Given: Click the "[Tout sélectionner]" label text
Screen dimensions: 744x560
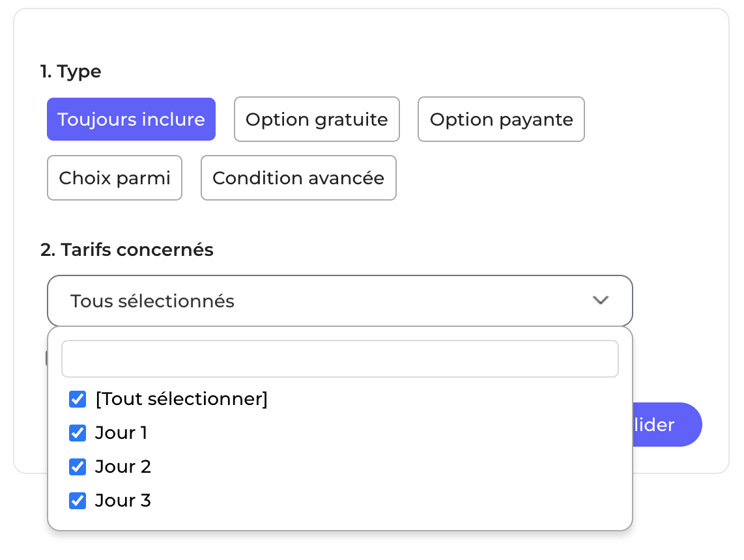Looking at the screenshot, I should [181, 399].
